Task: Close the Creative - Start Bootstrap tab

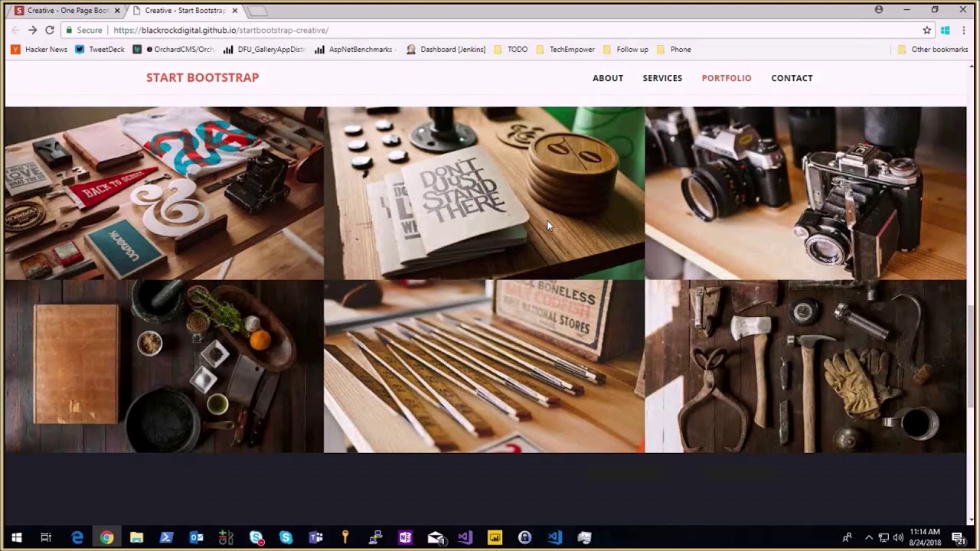Action: click(234, 11)
